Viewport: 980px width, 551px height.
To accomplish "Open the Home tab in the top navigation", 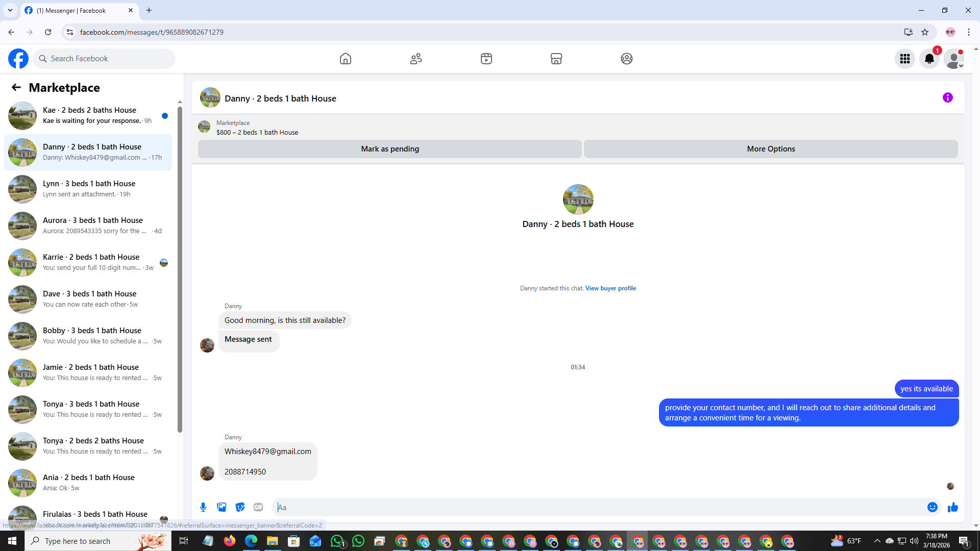I will [x=346, y=59].
